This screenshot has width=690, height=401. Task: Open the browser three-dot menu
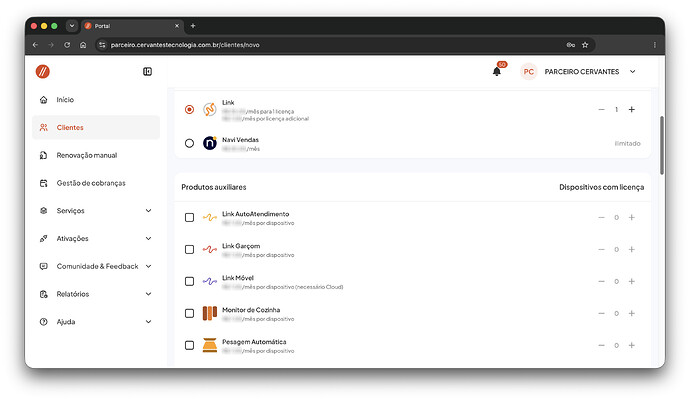click(654, 45)
